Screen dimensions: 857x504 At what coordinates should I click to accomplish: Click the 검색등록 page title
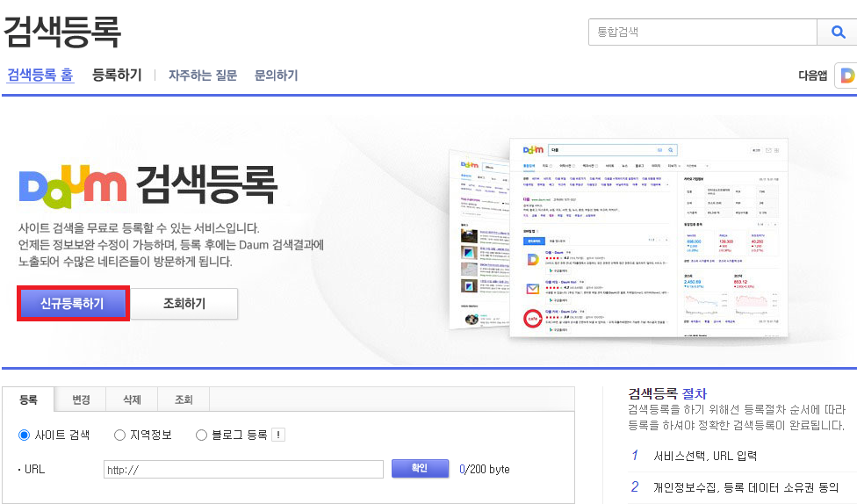tap(61, 32)
